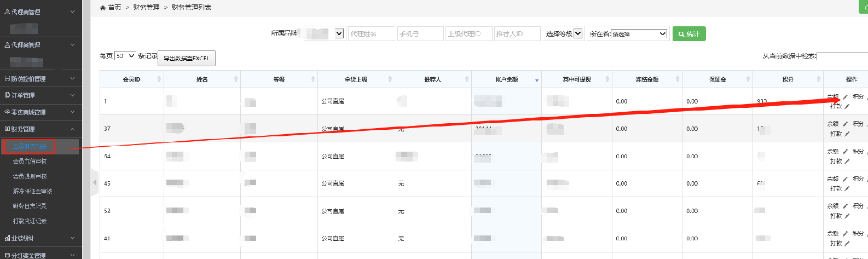Sort table by 等级 column arrows

(313, 79)
